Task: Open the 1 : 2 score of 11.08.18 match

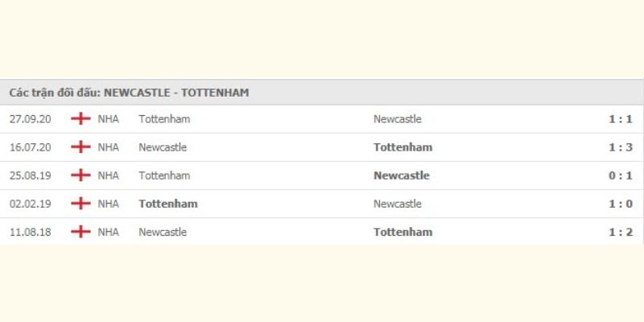Action: [x=621, y=232]
